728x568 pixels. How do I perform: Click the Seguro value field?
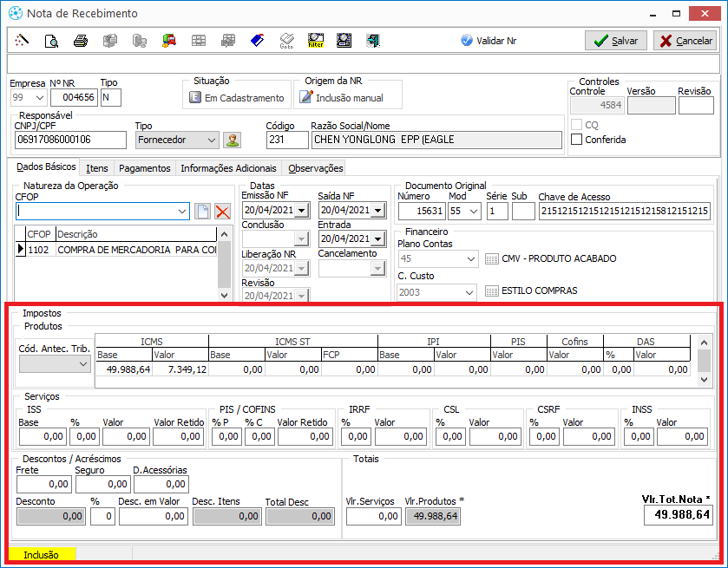point(103,484)
